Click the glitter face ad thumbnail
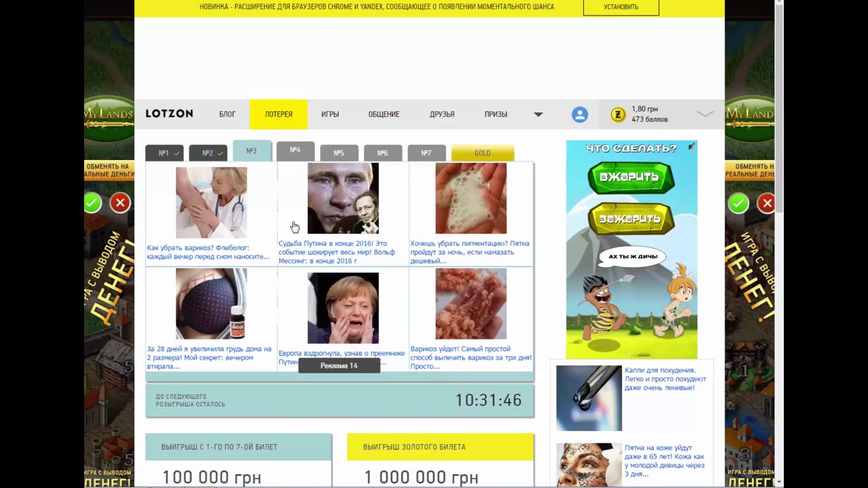The height and width of the screenshot is (488, 868). (589, 465)
